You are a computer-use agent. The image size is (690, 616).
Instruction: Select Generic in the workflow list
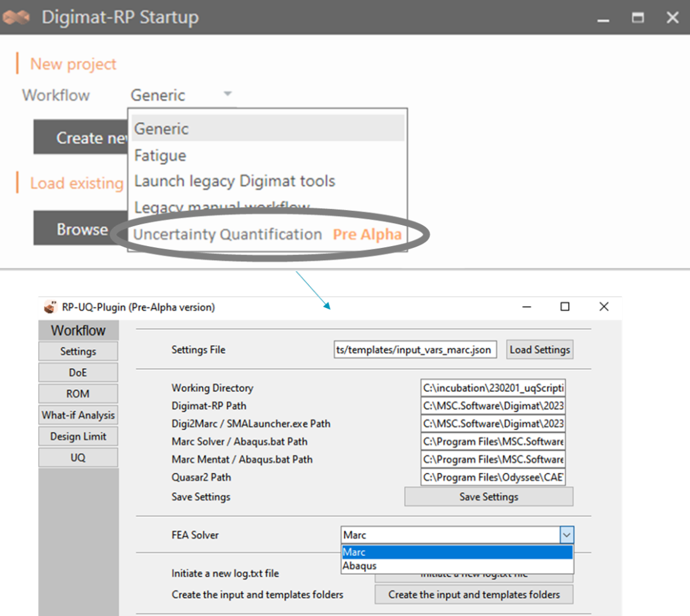(268, 128)
